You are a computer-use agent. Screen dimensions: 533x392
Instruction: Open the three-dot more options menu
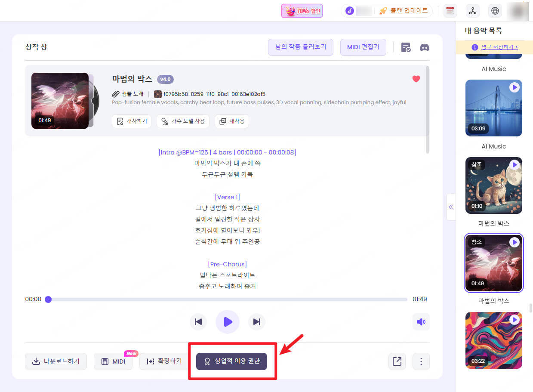(x=421, y=361)
